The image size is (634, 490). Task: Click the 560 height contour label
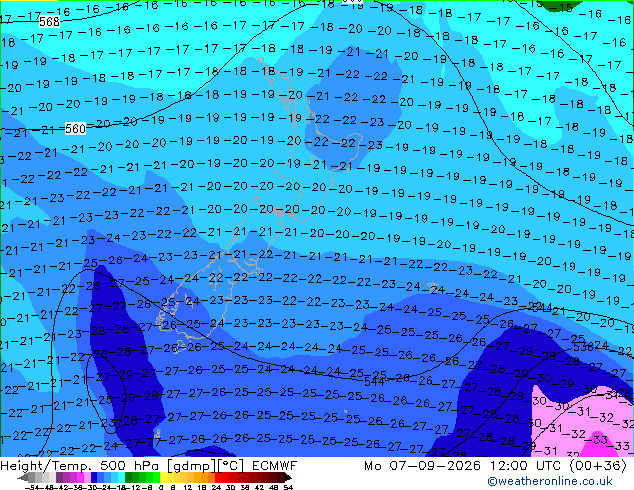75,129
